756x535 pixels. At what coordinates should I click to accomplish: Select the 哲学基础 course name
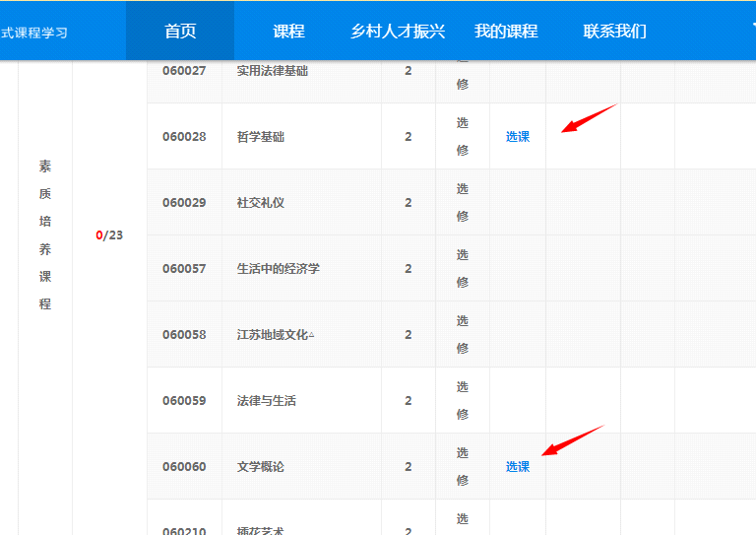click(x=261, y=137)
